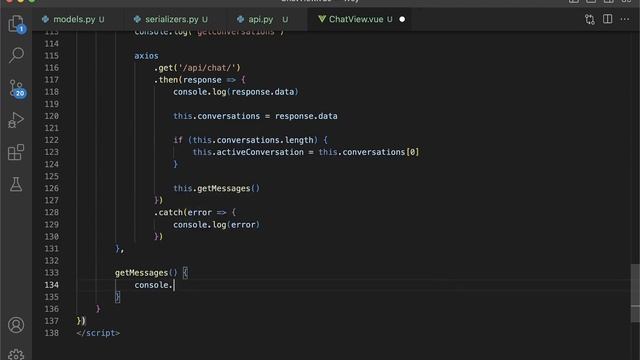Viewport: 640px width, 360px height.
Task: Select the ChatView.vue tab
Action: coord(356,19)
